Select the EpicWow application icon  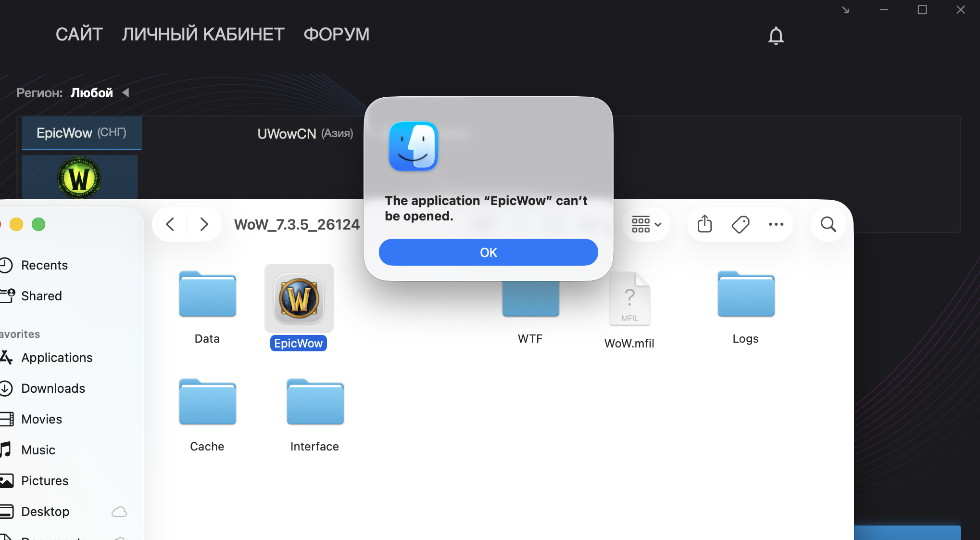(299, 298)
